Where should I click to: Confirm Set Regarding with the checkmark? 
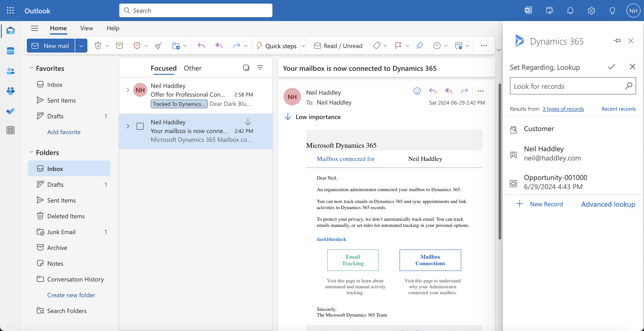pyautogui.click(x=611, y=67)
